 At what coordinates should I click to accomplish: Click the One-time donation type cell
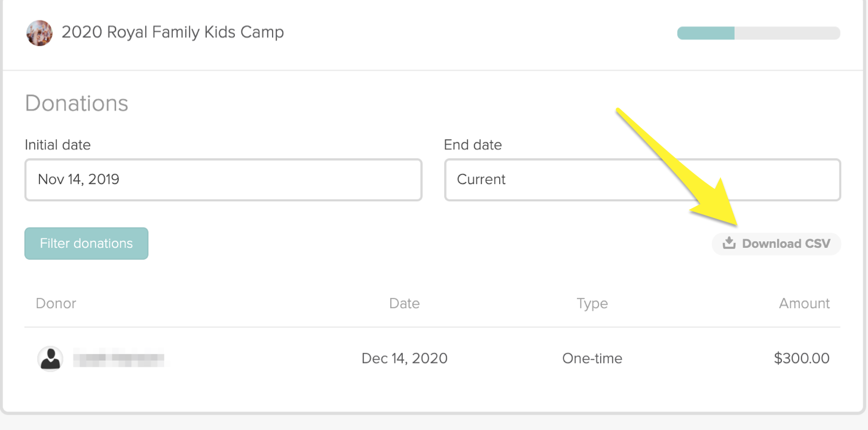(592, 358)
